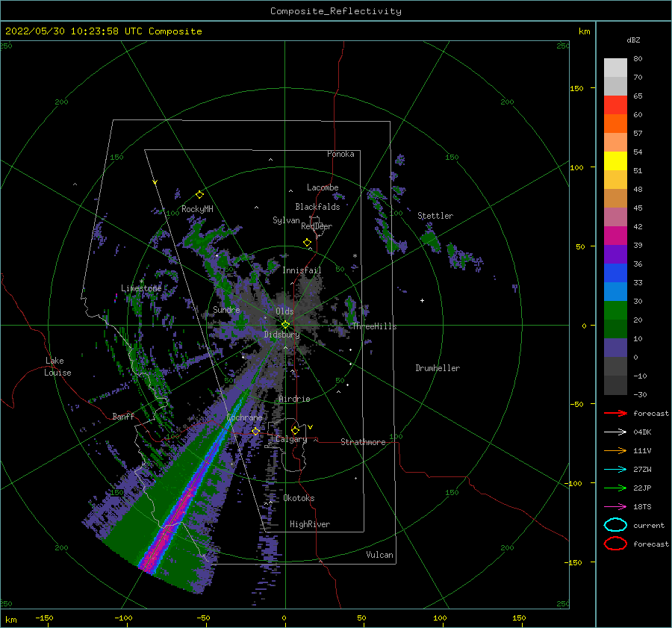Click the yellow diamond marker near RockyMH
Image resolution: width=672 pixels, height=628 pixels.
pyautogui.click(x=199, y=195)
